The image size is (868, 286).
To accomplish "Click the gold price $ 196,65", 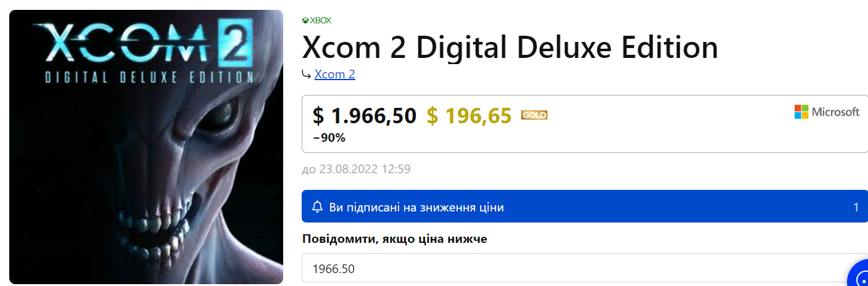I will tap(469, 115).
